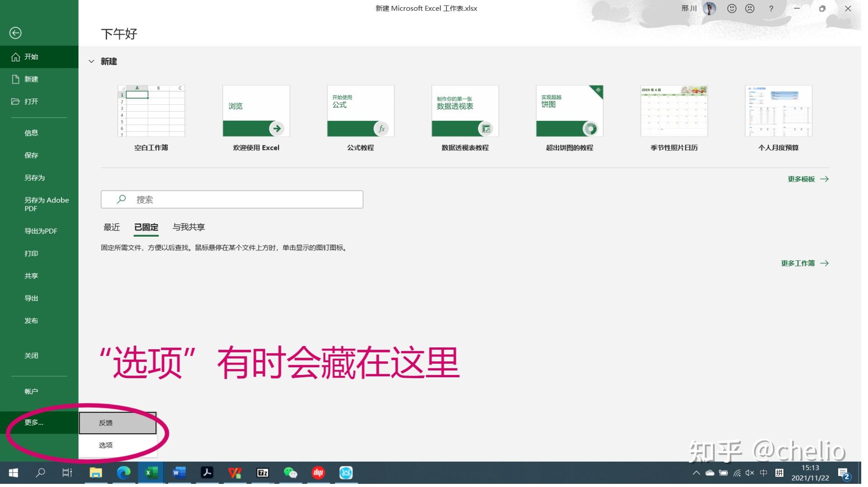Viewport: 868px width, 487px height.
Task: Open WeChat from the taskbar
Action: point(290,473)
